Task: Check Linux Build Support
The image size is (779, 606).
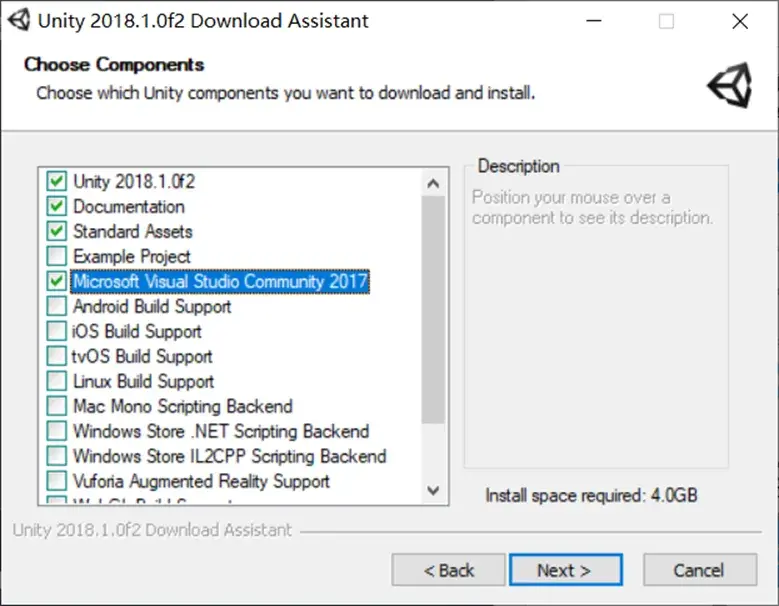Action: (x=56, y=381)
